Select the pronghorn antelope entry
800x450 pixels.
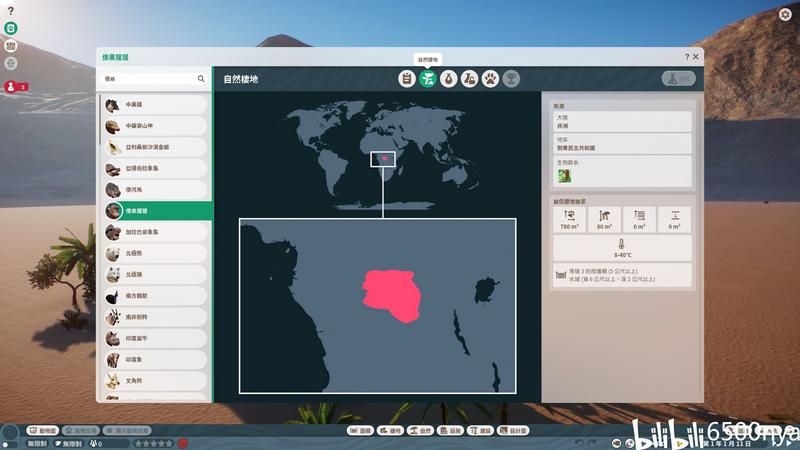(x=155, y=381)
